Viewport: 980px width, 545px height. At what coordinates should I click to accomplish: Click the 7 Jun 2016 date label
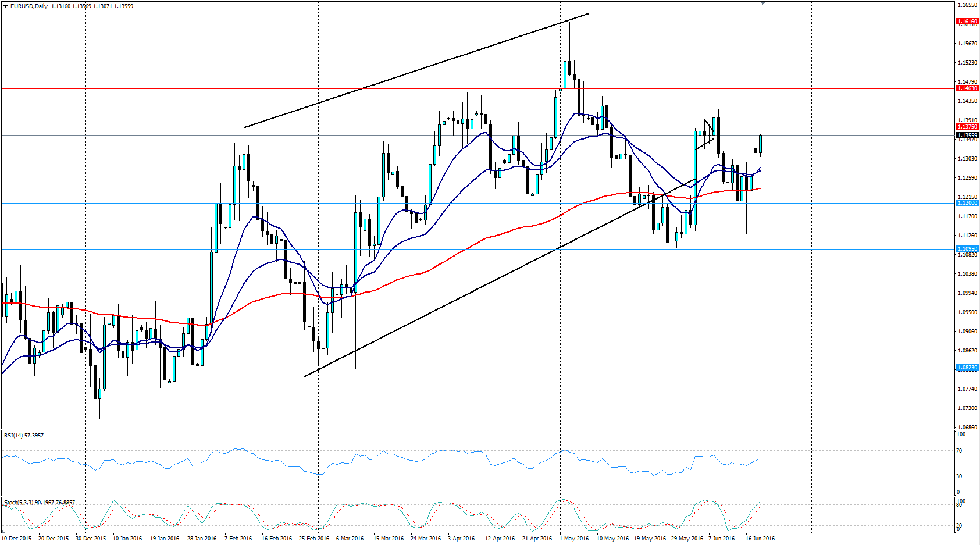click(x=722, y=539)
